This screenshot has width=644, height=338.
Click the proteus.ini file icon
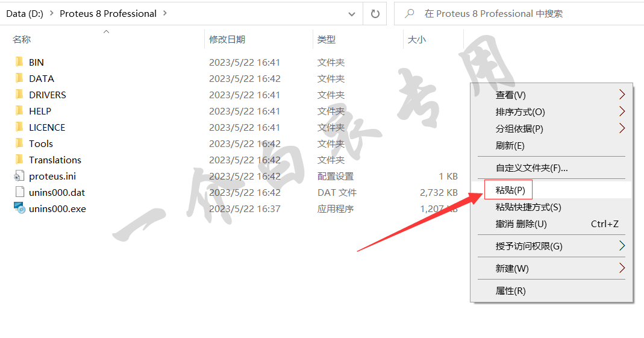click(x=19, y=176)
